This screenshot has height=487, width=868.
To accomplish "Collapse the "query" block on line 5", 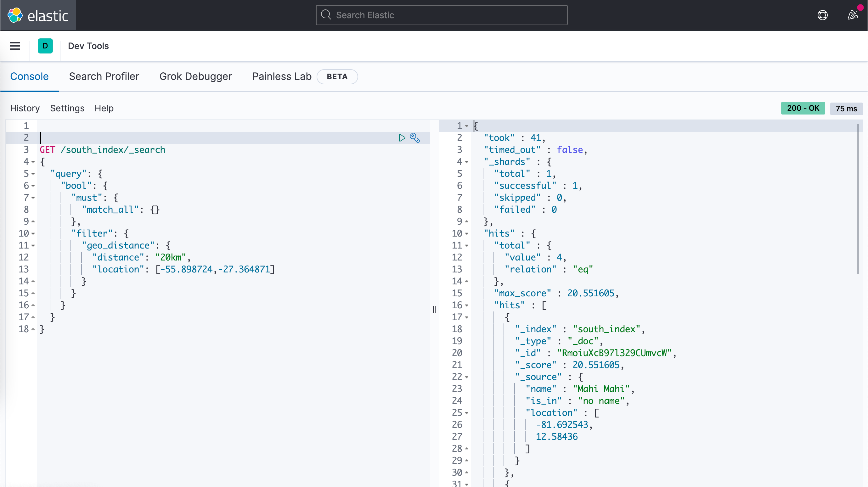I will [33, 174].
